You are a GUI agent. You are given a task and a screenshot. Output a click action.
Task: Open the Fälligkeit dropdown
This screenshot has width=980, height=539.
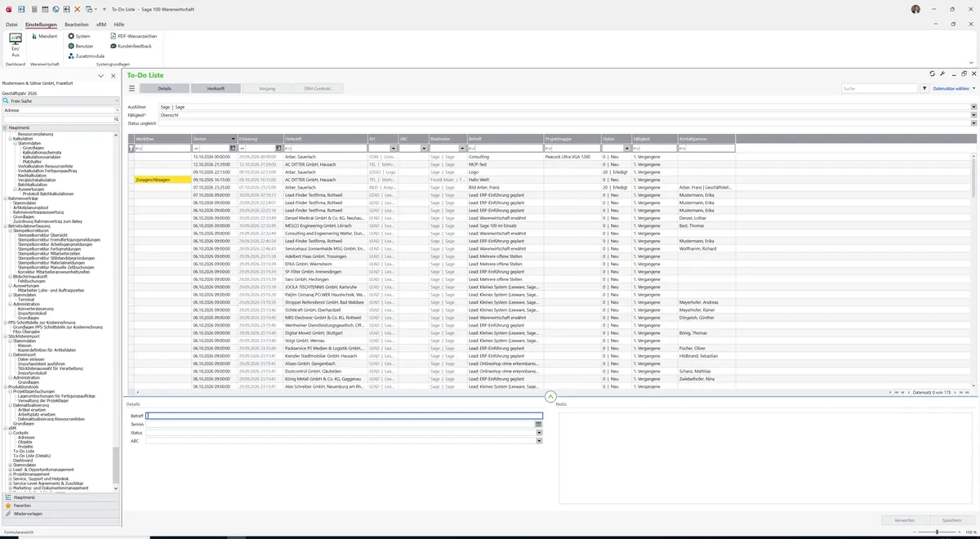pyautogui.click(x=973, y=115)
